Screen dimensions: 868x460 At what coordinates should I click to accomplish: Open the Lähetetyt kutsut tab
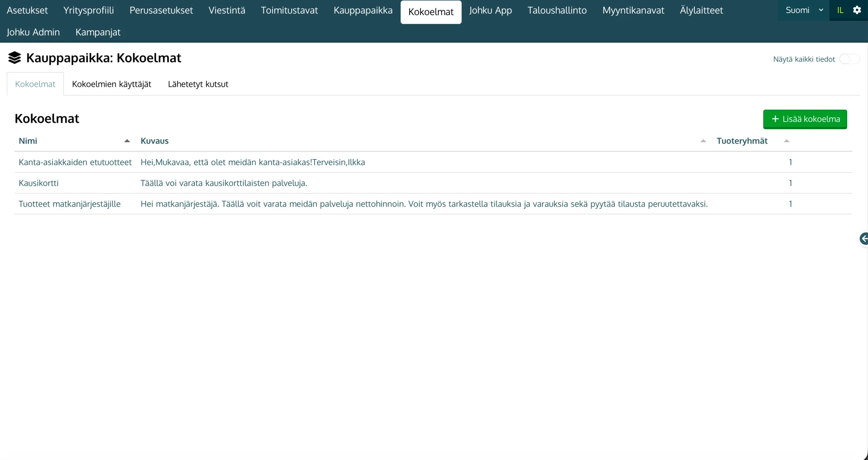(x=198, y=84)
